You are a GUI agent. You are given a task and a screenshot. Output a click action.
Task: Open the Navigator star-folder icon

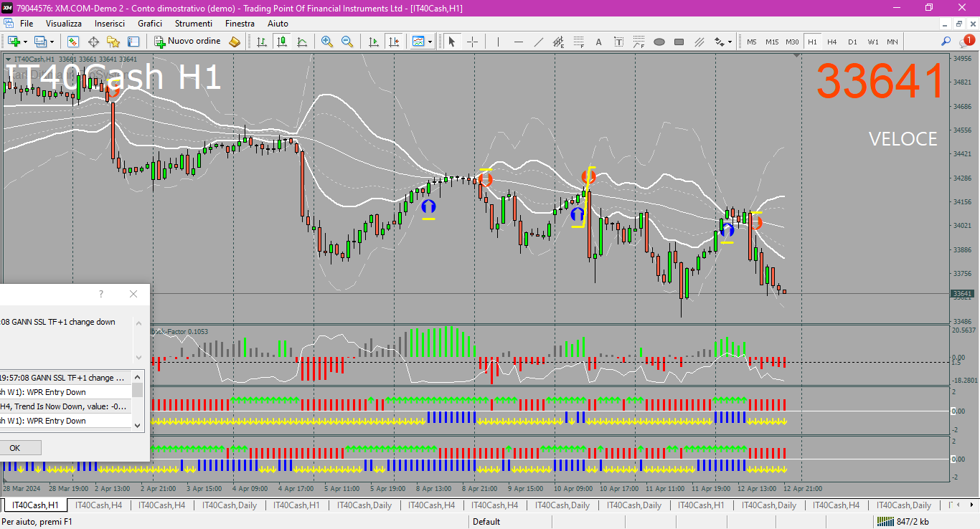point(113,42)
